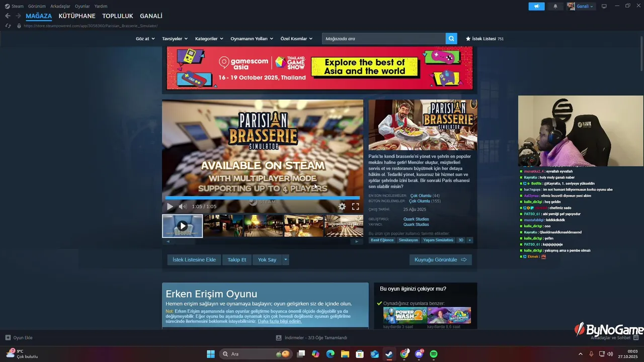This screenshot has width=644, height=362.
Task: Open the Simülasyon tag
Action: click(408, 240)
